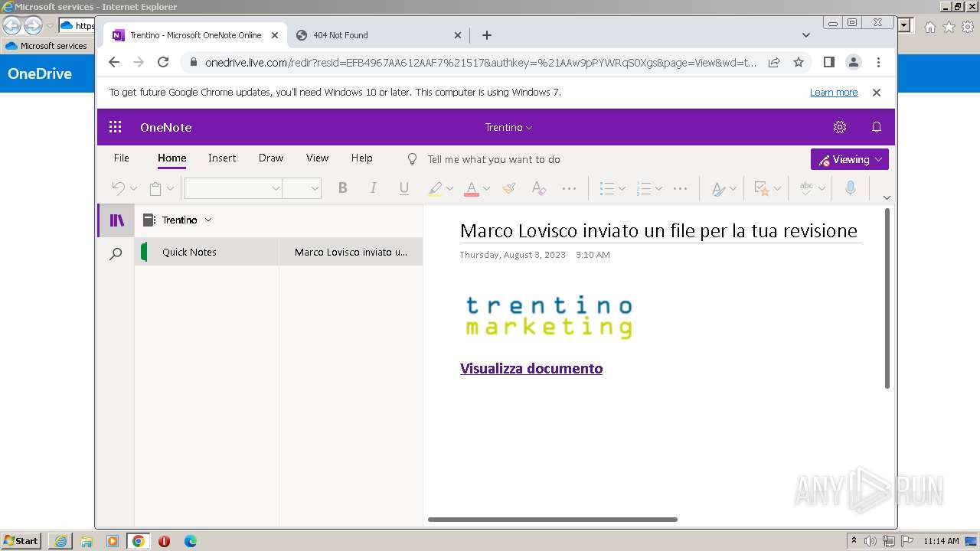Viewport: 980px width, 551px height.
Task: Expand font color dropdown arrow
Action: pos(486,188)
